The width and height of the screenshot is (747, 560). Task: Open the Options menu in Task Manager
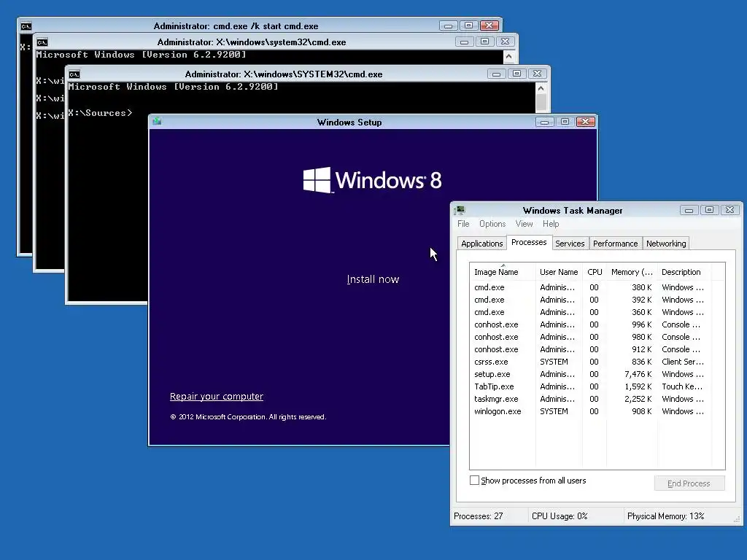pos(492,224)
